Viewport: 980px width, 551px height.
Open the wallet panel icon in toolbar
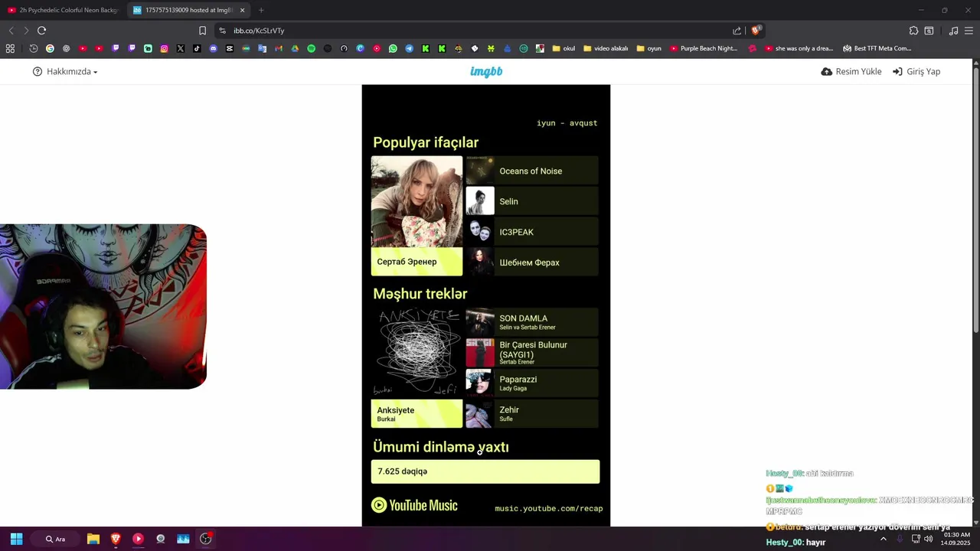point(929,31)
